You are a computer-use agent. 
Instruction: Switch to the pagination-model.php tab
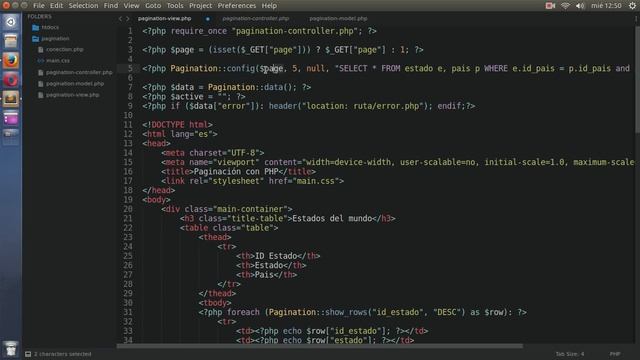coord(338,19)
